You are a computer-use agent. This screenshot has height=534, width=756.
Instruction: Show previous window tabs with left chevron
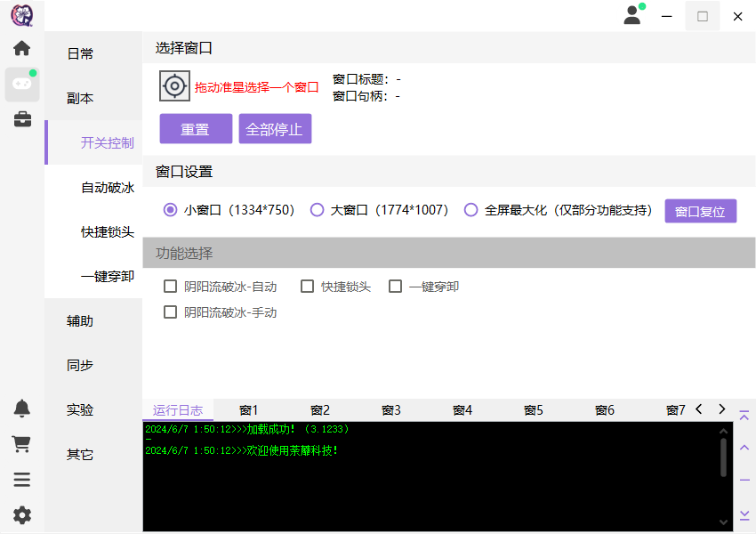[x=698, y=409]
